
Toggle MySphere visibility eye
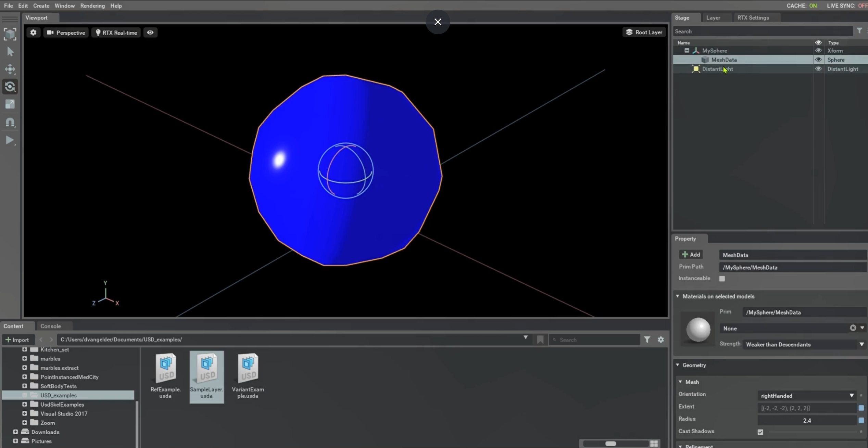(x=818, y=50)
